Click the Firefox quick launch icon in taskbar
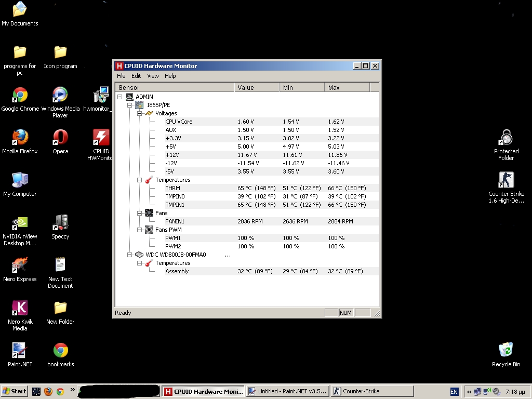Screen dimensions: 532x399 [x=48, y=392]
